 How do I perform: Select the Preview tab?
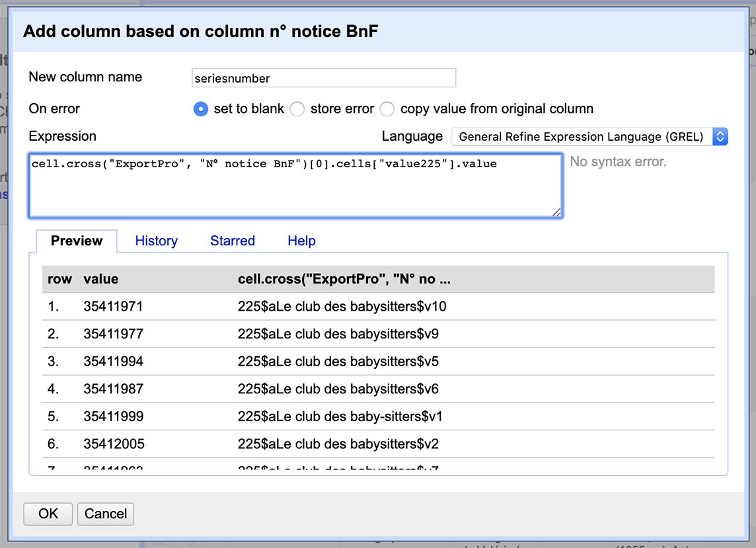(77, 241)
